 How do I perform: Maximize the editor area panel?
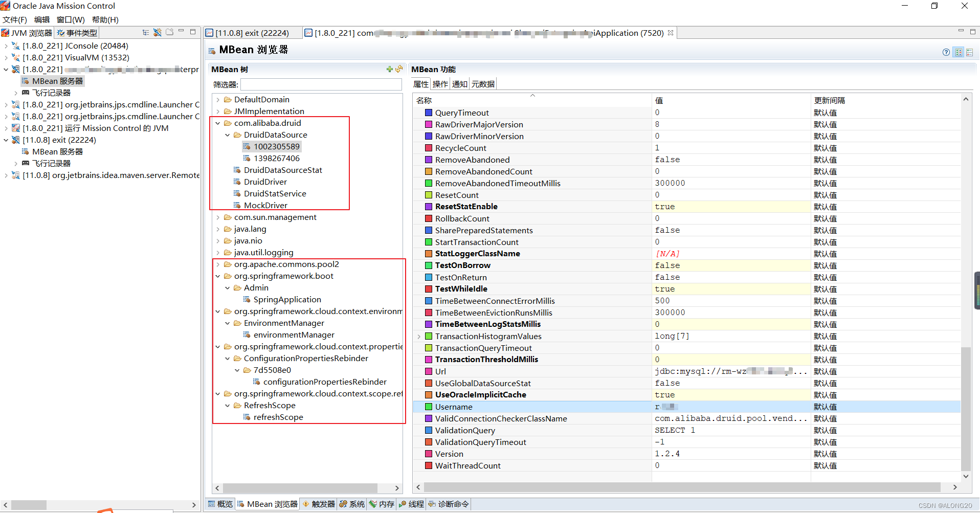pos(973,32)
